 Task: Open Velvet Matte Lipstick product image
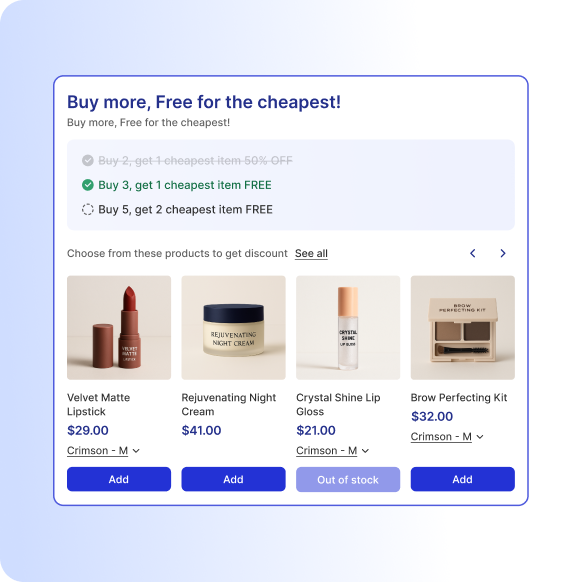click(x=119, y=327)
